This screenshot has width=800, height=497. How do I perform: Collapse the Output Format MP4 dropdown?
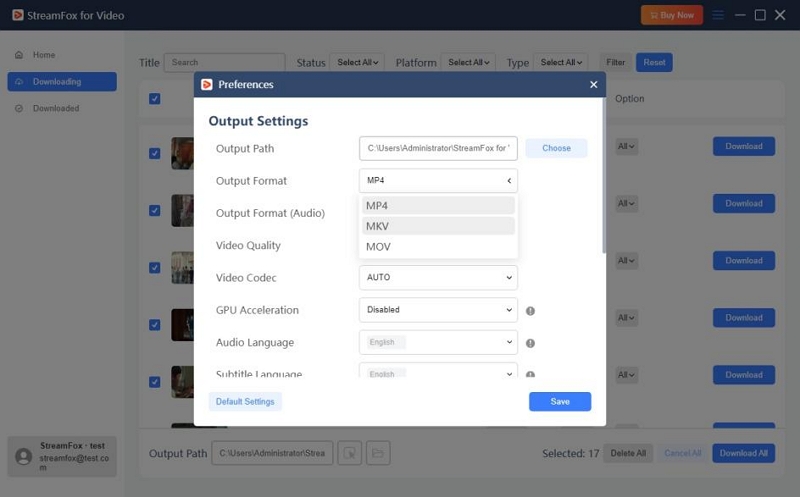(438, 181)
